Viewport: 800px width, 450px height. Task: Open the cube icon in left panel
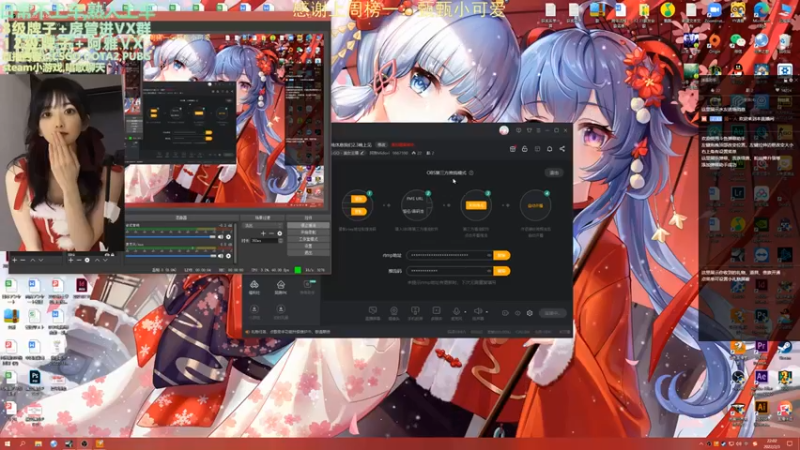coord(254,285)
